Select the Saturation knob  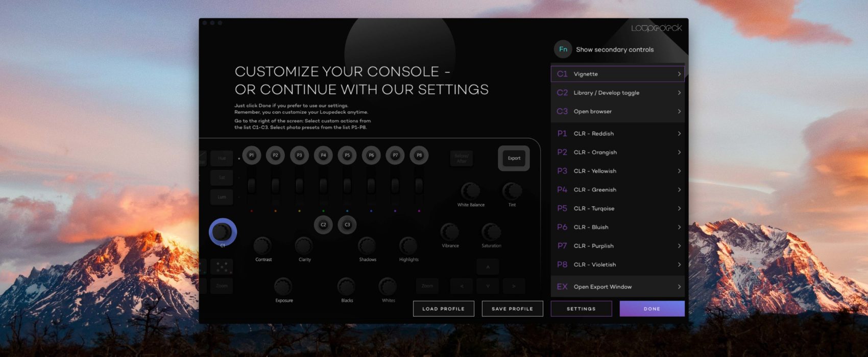491,232
